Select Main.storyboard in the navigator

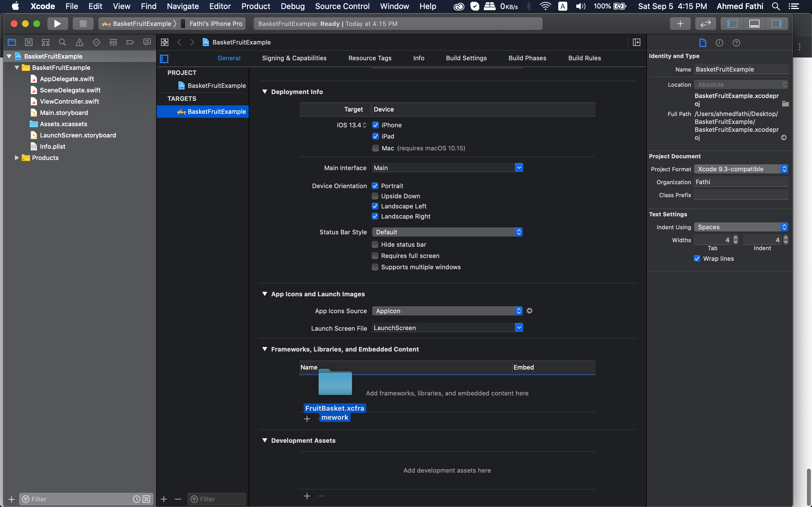click(x=63, y=113)
